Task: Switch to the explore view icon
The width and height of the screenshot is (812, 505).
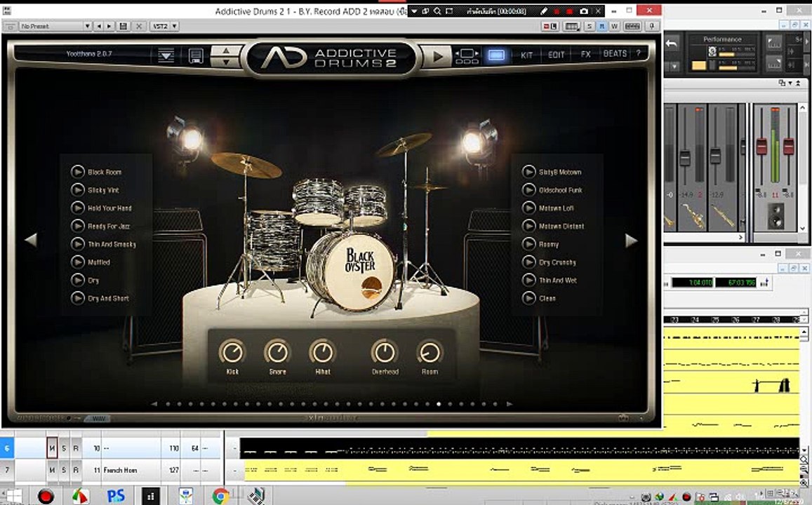Action: coord(467,56)
